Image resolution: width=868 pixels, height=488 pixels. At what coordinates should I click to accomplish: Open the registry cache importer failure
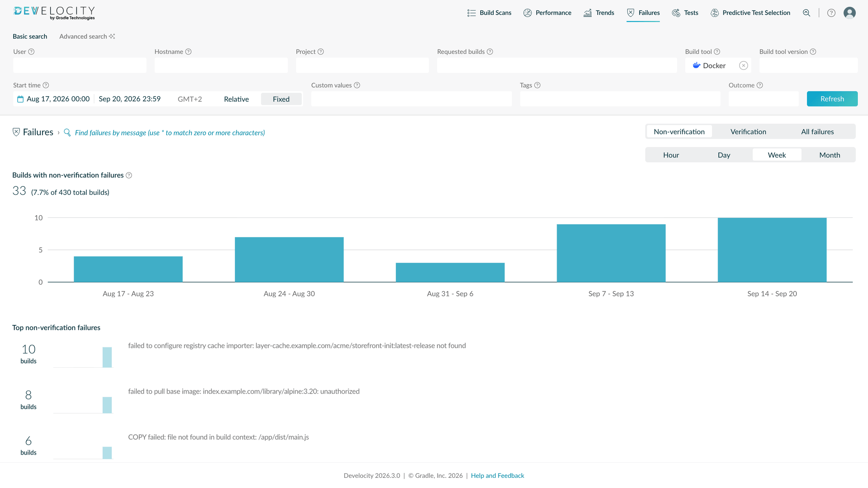[x=297, y=346]
